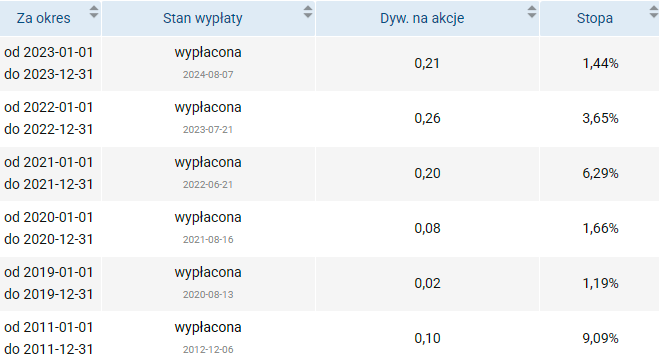Click the Dyw. na akcje sort arrows

tap(532, 12)
